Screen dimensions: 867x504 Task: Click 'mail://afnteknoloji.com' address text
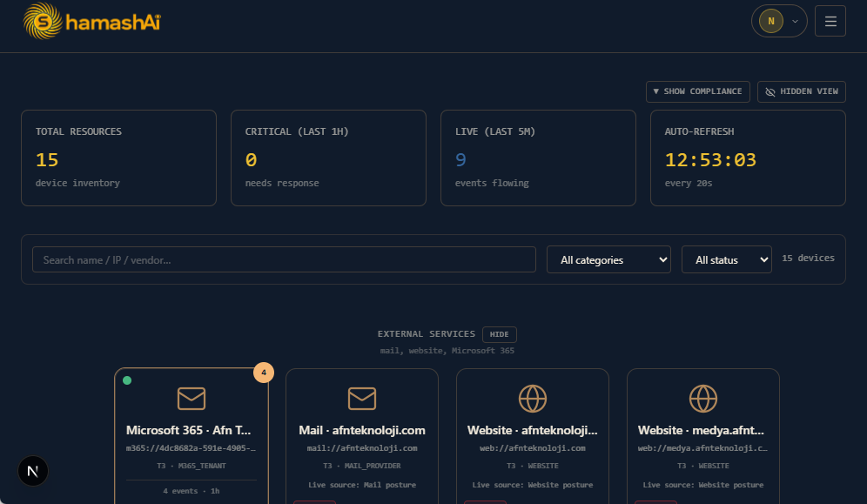point(362,448)
